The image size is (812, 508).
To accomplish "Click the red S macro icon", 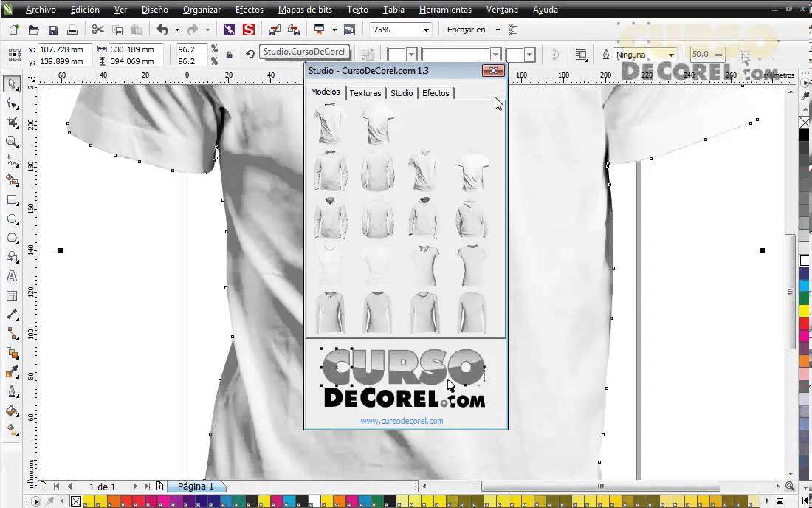I will (x=249, y=30).
